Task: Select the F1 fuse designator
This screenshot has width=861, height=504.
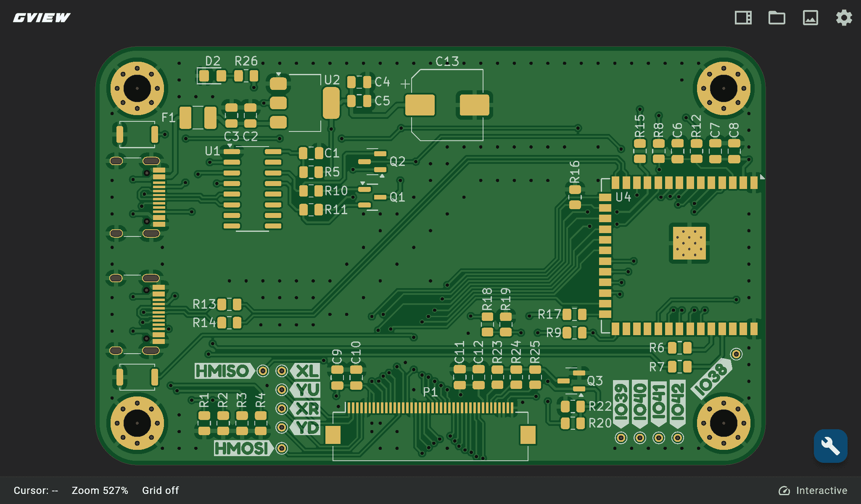Action: point(168,117)
